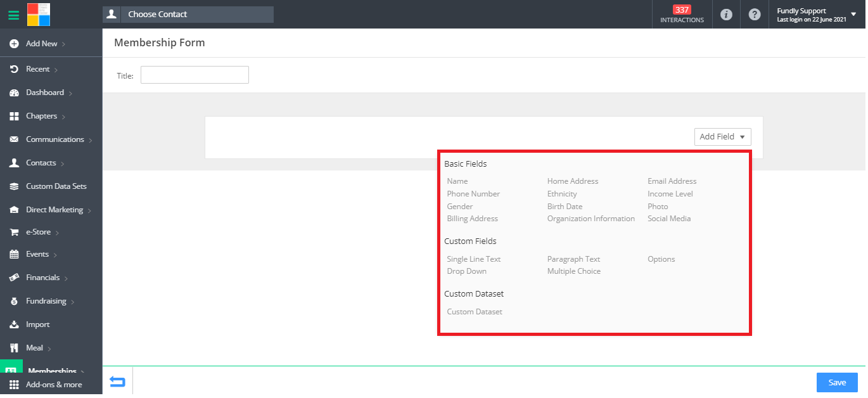This screenshot has width=868, height=398.
Task: Open the help question mark icon
Action: pos(755,15)
